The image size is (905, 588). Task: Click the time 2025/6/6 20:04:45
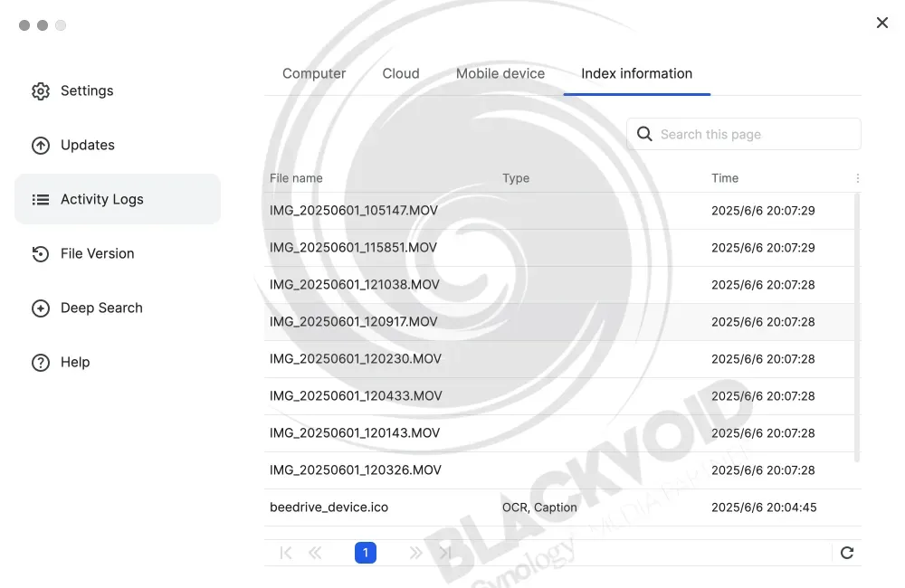tap(764, 507)
